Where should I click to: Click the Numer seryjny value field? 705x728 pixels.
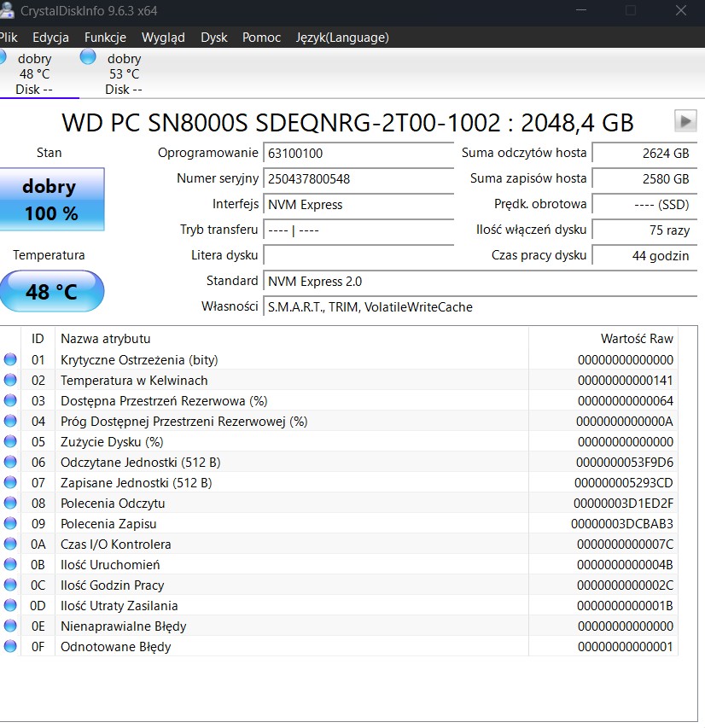(358, 179)
